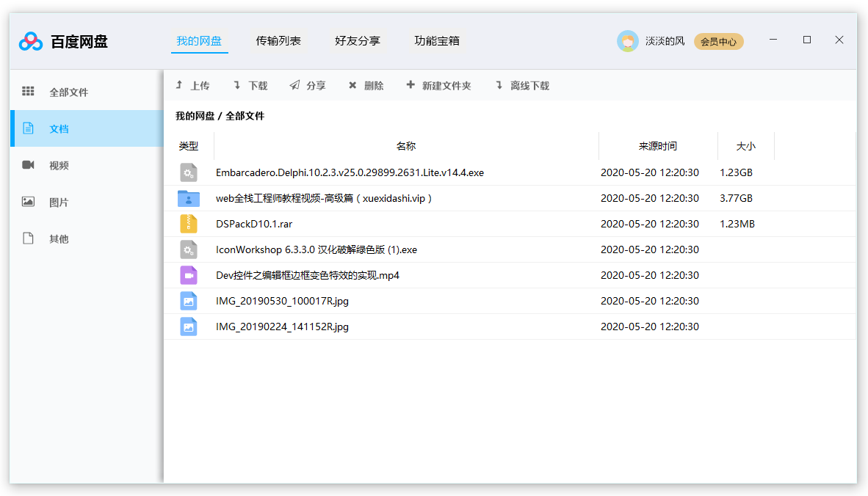The image size is (868, 496).
Task: Click the exe icon of IconWorkshop file
Action: point(188,249)
